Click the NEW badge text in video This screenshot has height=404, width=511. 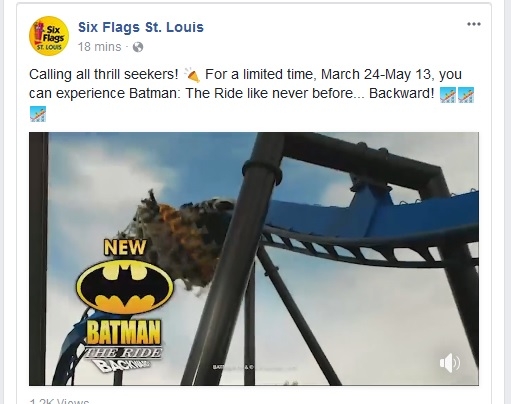point(125,247)
